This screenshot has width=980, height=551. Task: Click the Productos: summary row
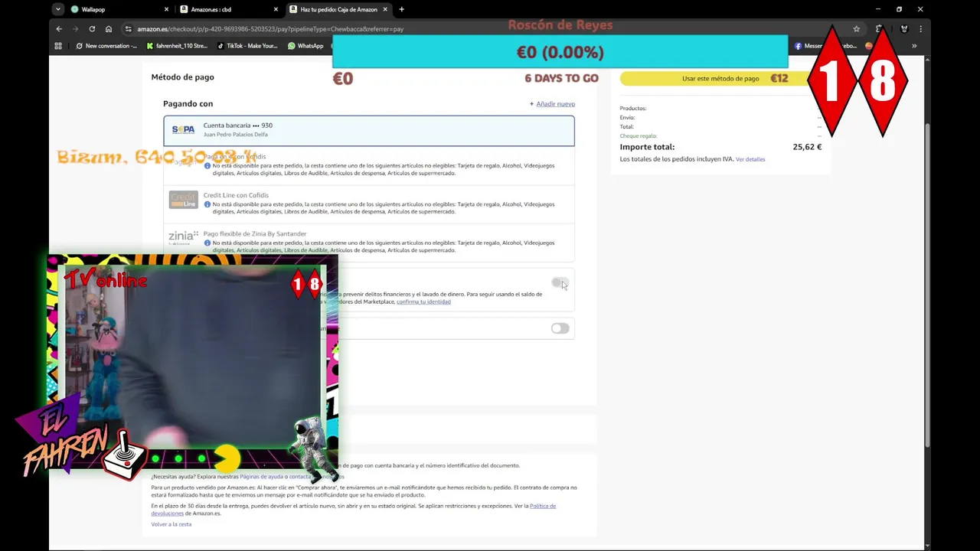click(720, 109)
